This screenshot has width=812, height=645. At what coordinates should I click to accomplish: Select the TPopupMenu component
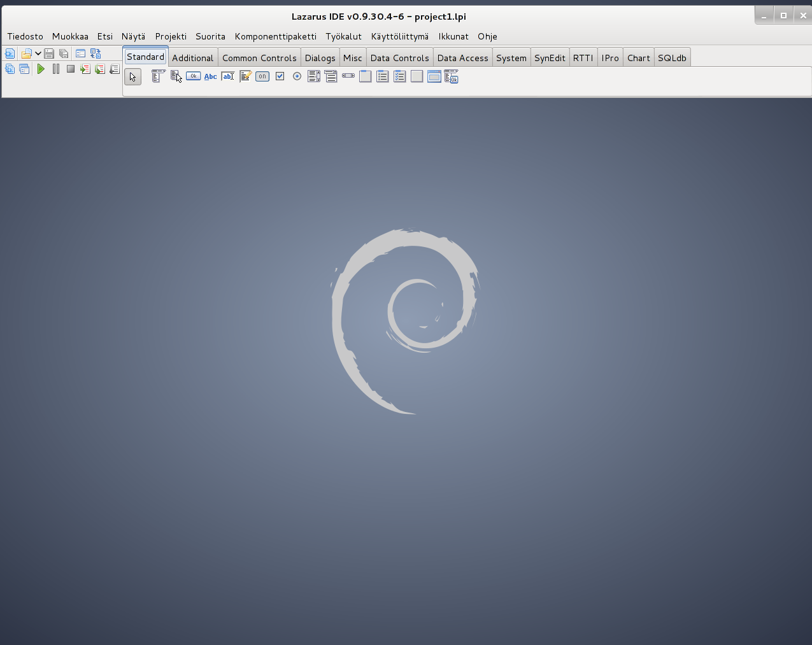point(176,76)
